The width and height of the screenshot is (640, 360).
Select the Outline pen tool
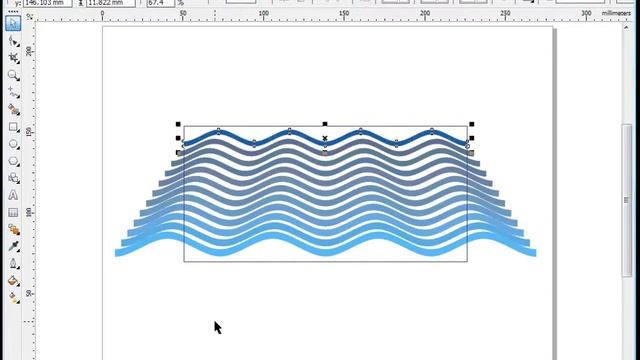pos(13,264)
